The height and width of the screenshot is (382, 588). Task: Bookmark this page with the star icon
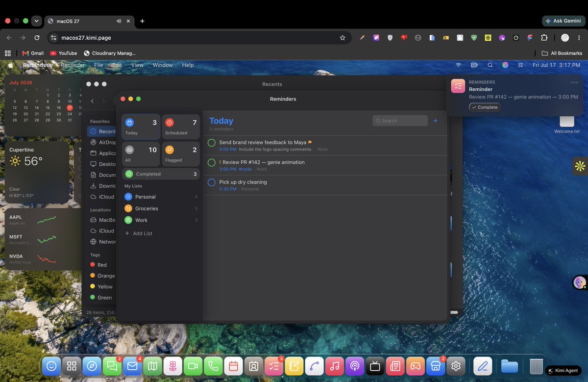tap(343, 38)
